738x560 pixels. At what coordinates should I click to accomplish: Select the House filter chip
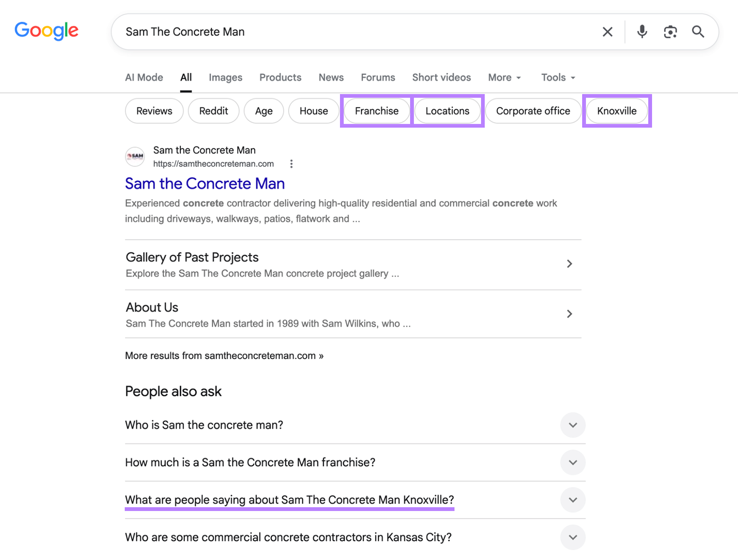(314, 111)
